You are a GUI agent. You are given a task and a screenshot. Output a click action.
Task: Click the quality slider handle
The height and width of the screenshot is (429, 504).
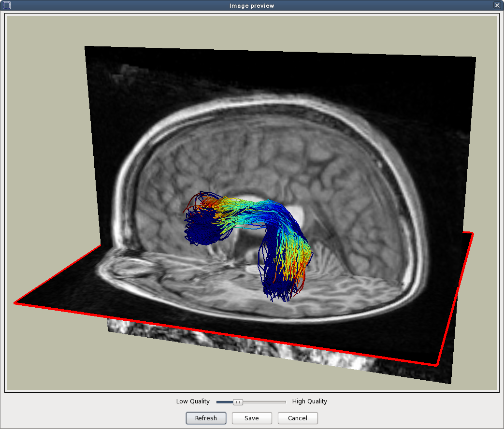[237, 402]
